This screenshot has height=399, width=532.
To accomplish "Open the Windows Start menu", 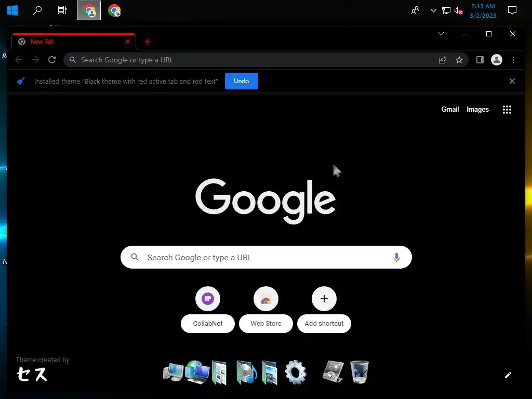I will tap(12, 10).
